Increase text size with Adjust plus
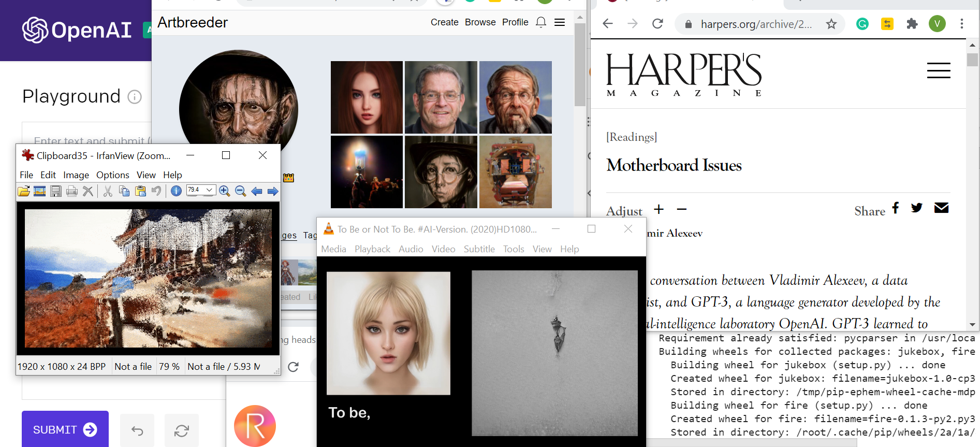The width and height of the screenshot is (980, 447). coord(659,209)
